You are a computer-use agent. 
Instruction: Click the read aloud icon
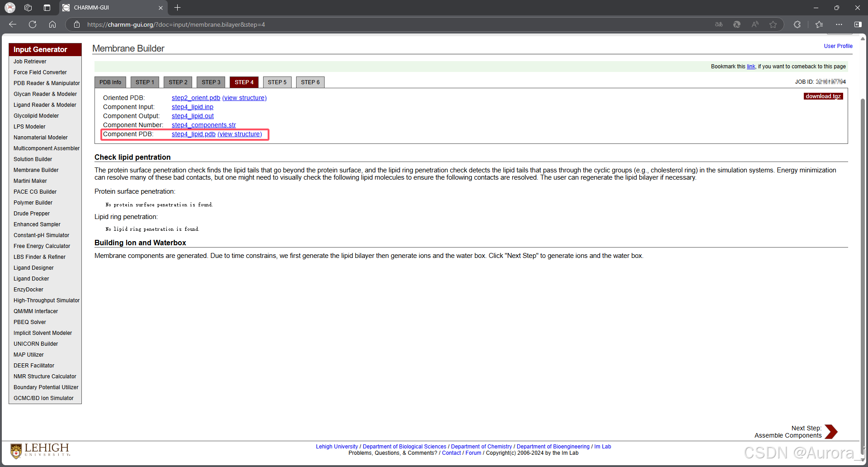755,24
